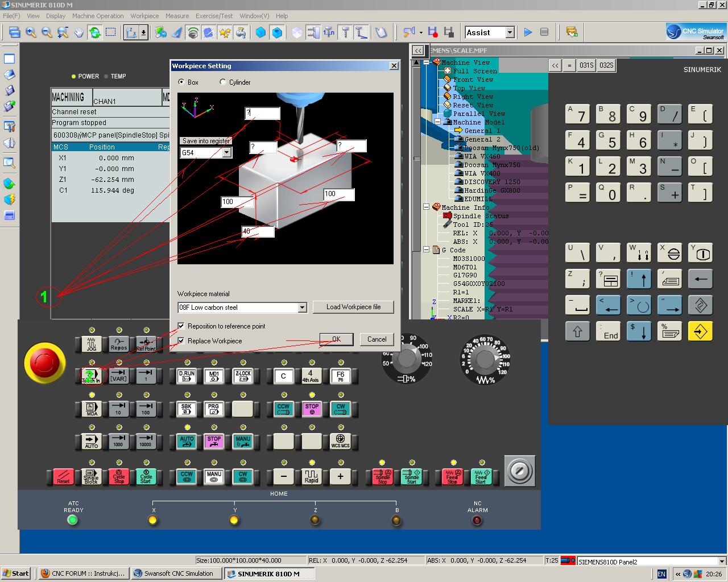The height and width of the screenshot is (582, 728).
Task: Click Cancel in Workpiece Setting dialog
Action: 377,339
